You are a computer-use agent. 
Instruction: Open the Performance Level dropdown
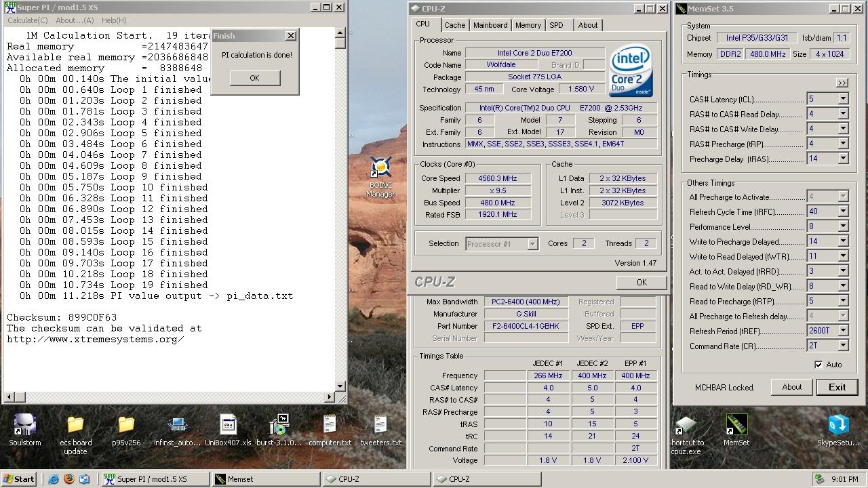843,226
